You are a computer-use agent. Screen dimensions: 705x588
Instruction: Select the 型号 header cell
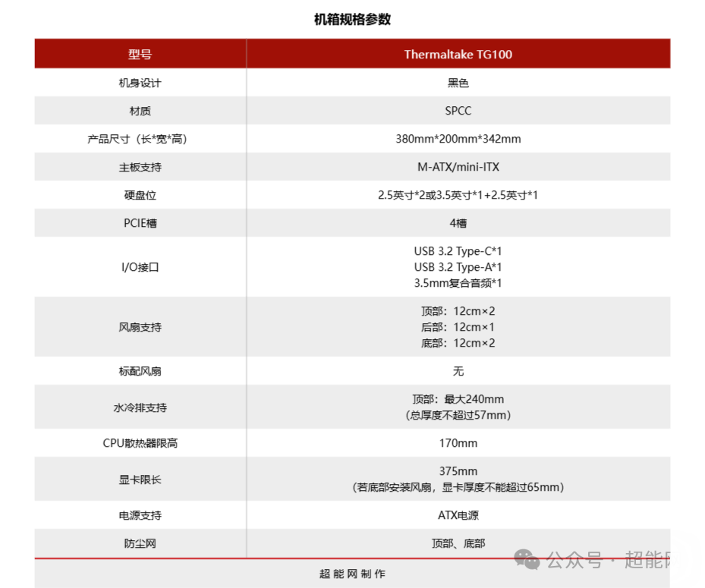(139, 54)
